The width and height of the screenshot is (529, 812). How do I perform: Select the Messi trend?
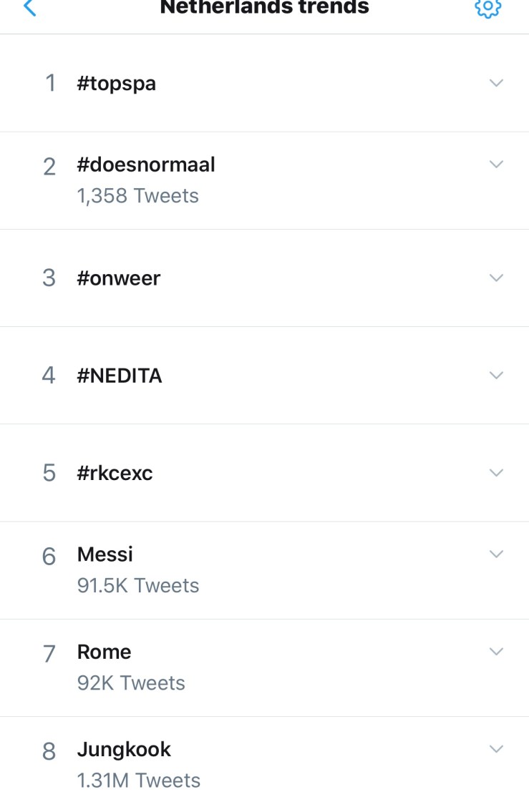click(x=105, y=554)
